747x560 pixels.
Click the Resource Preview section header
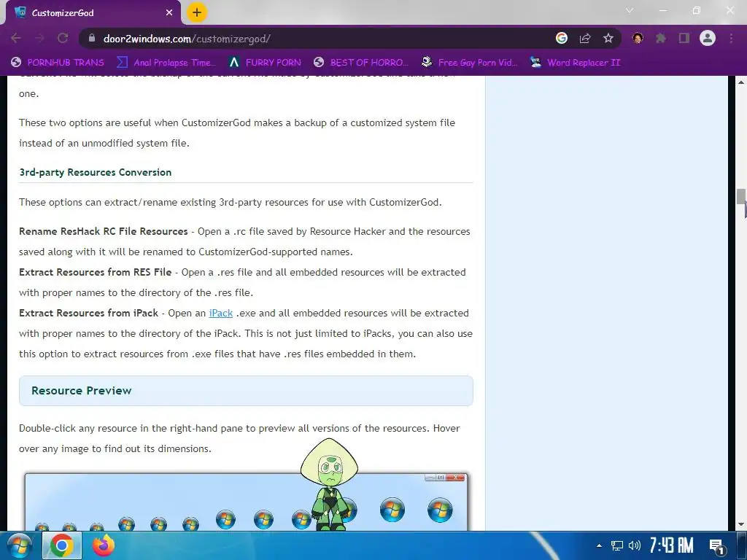246,391
